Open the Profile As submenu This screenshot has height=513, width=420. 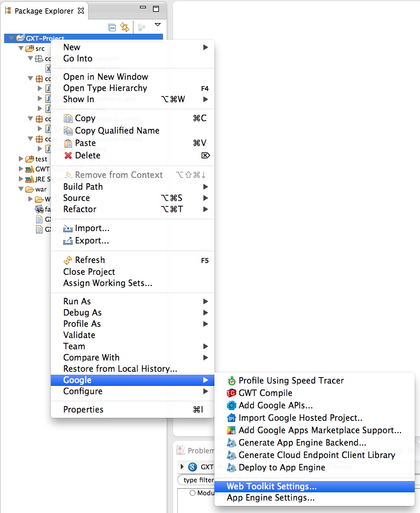coord(132,323)
